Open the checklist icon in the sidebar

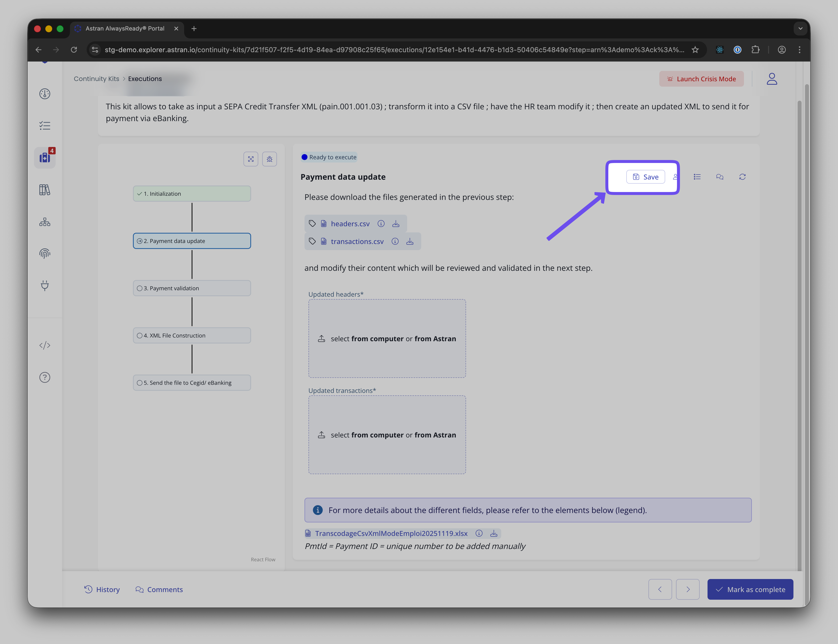45,125
